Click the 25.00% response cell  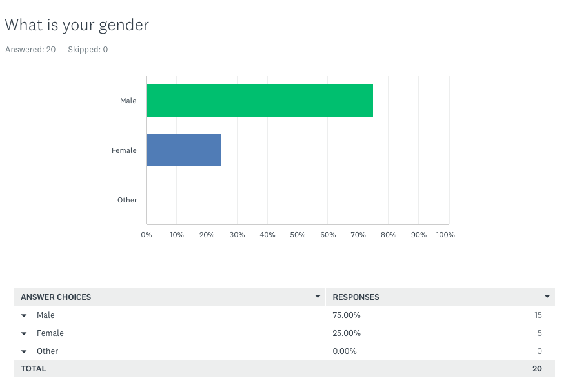click(347, 333)
